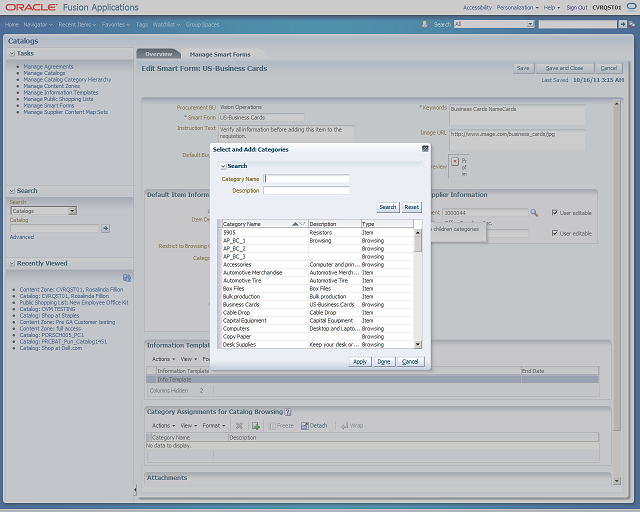
Task: Click the remove category X icon
Action: (239, 426)
